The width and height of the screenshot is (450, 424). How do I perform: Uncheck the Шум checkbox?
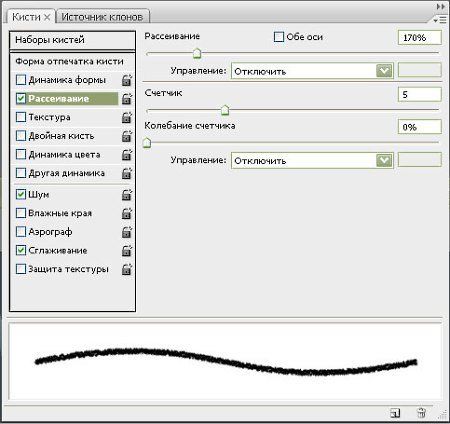point(21,194)
